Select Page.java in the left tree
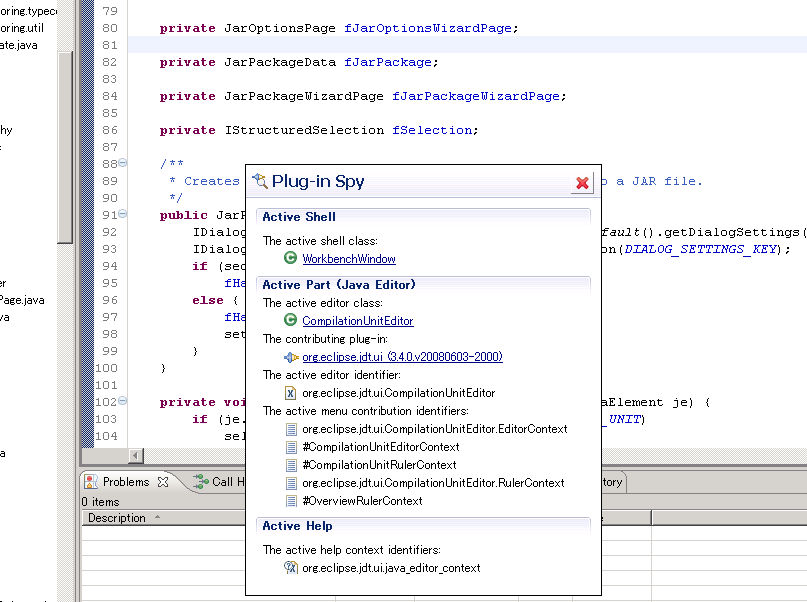The image size is (807, 602). click(22, 300)
